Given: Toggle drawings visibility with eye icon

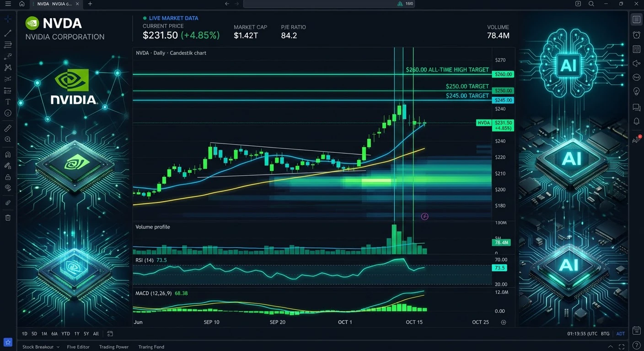Looking at the screenshot, I should 8,188.
